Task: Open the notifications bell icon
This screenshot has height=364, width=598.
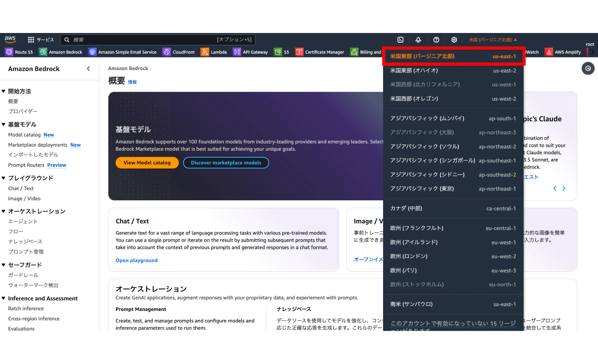Action: pyautogui.click(x=418, y=40)
